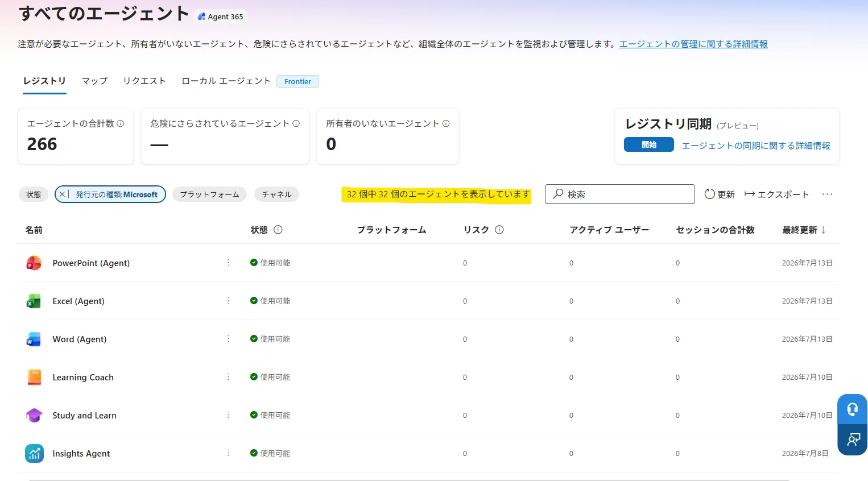Click the Study and Learn graduation cap icon

(34, 416)
